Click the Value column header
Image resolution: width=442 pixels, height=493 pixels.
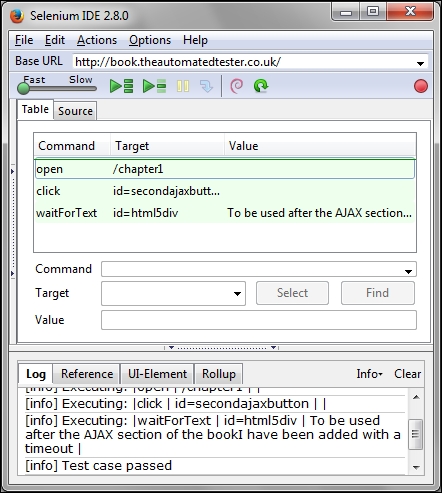pos(320,146)
